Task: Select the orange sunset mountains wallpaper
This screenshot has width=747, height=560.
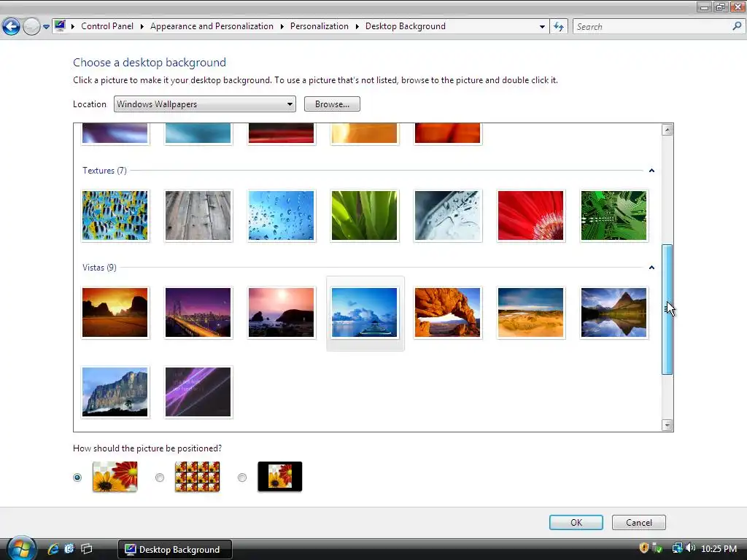Action: [115, 312]
